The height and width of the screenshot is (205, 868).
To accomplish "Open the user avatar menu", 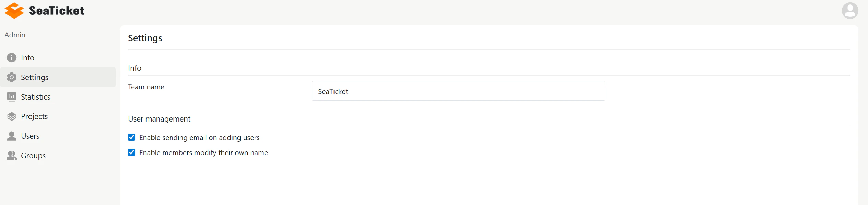I will click(850, 11).
